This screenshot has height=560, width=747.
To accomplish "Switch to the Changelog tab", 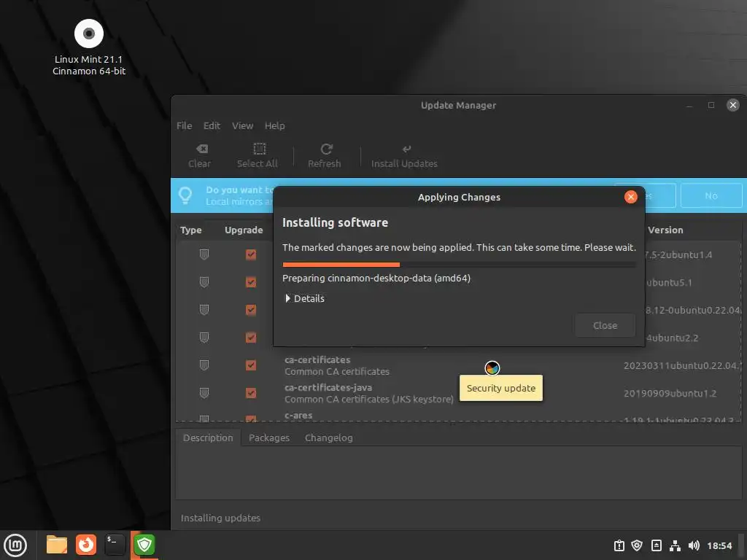I will 329,437.
